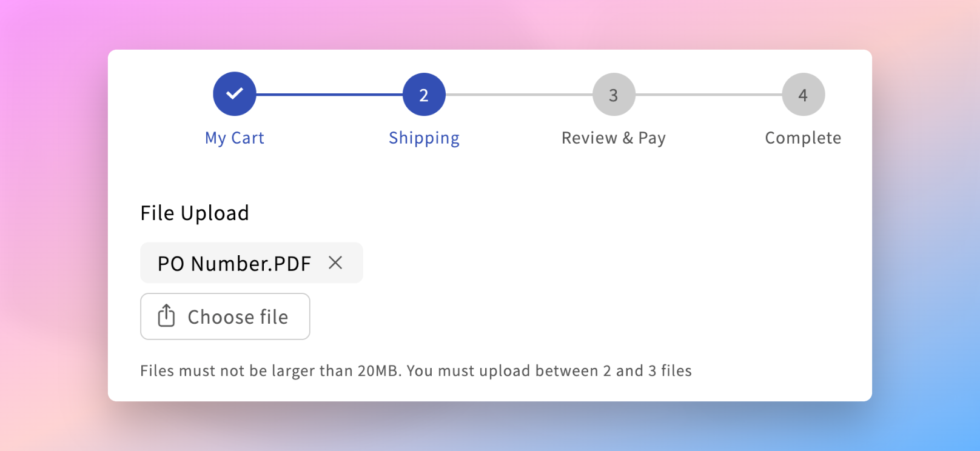This screenshot has width=980, height=451.
Task: Open the Choose file dialog
Action: click(x=225, y=316)
